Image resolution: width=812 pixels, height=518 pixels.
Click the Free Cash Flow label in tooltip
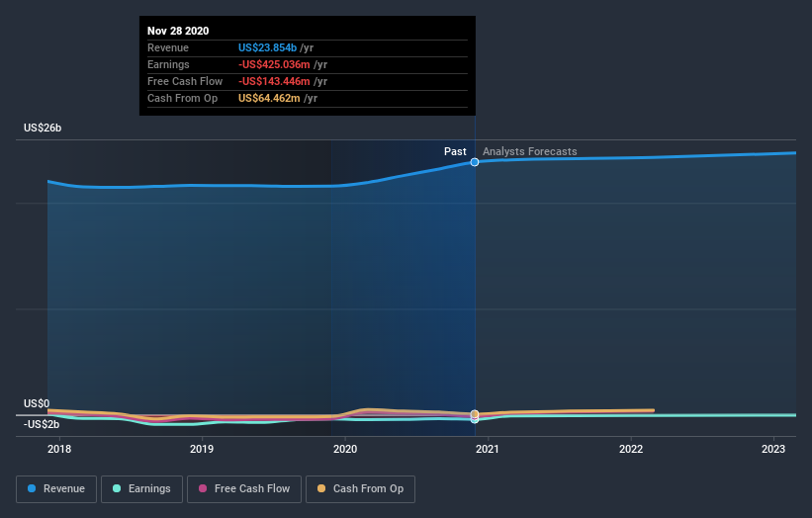tap(185, 81)
